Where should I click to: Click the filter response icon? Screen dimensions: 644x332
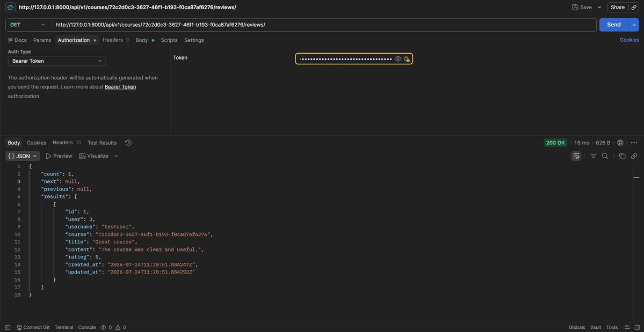pos(593,156)
